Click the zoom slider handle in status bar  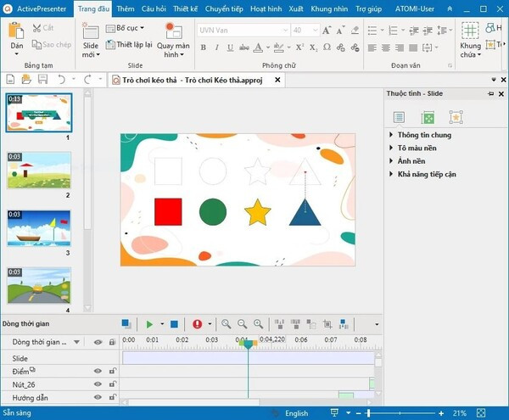(368, 413)
